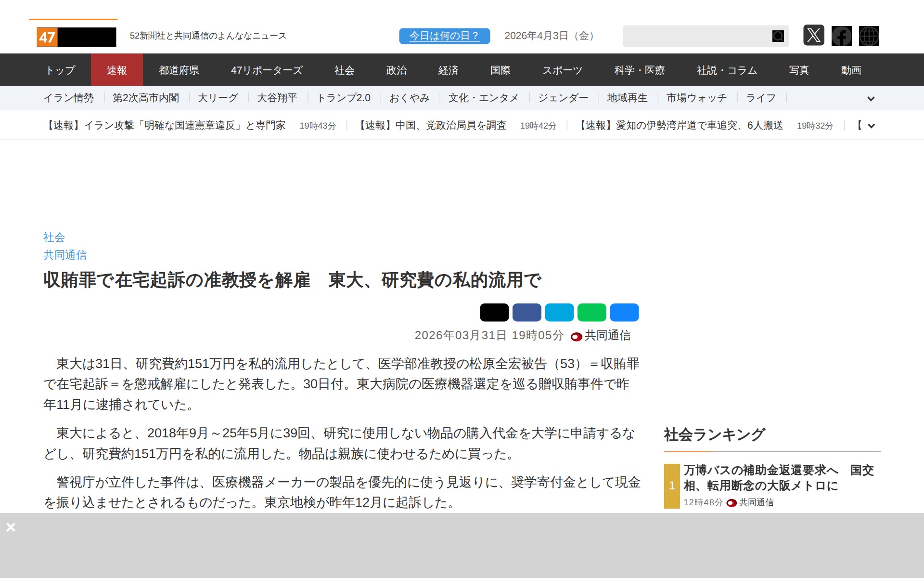This screenshot has width=924, height=578.
Task: Share article with the green LINE button
Action: pos(591,313)
